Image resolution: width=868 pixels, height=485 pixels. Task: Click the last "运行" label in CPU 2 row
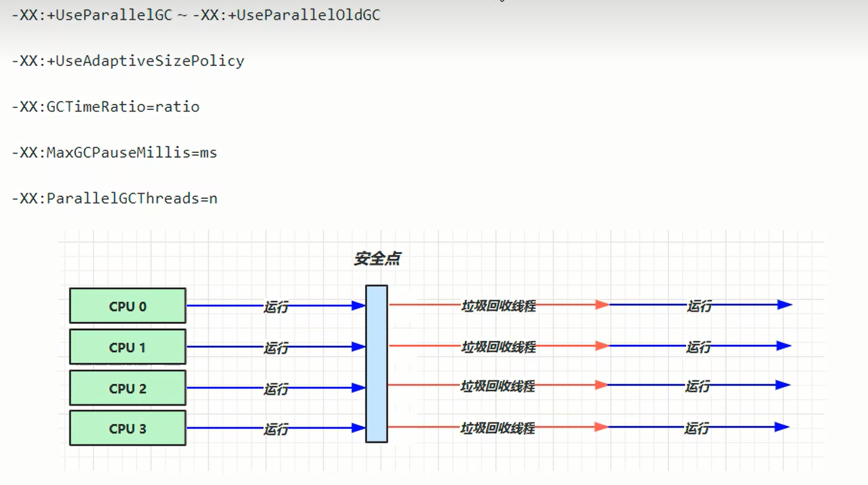[698, 386]
